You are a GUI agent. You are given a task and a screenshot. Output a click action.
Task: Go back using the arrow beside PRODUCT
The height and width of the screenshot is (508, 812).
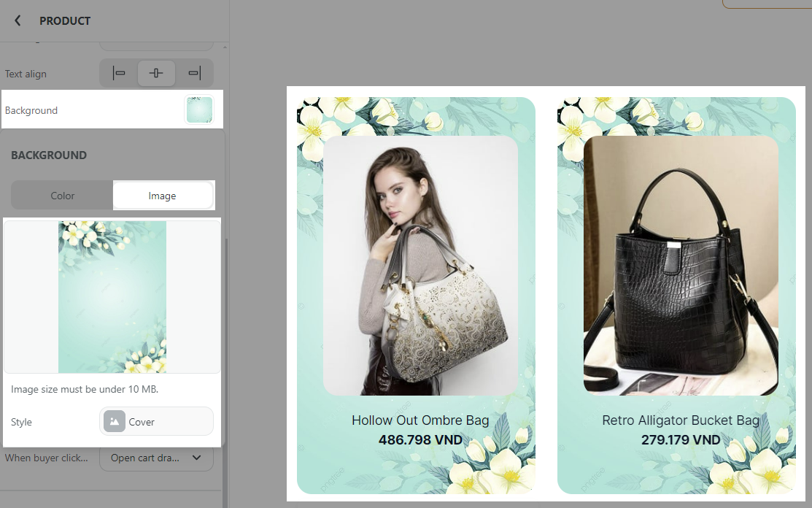coord(18,20)
